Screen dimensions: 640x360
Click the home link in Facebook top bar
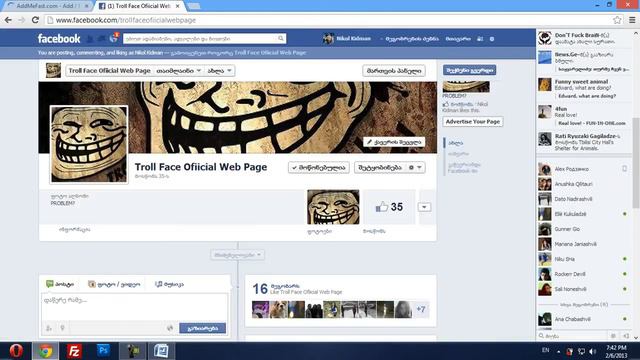(458, 39)
